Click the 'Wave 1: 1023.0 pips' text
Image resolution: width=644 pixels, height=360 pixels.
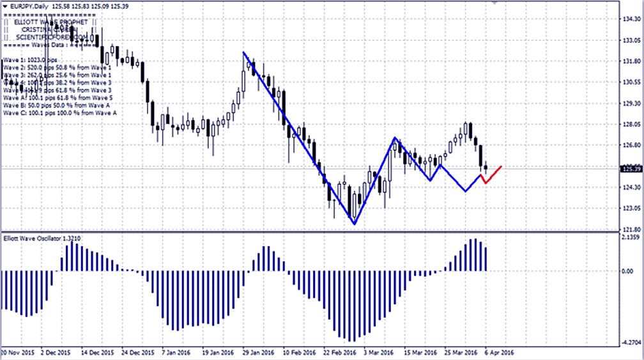click(30, 59)
